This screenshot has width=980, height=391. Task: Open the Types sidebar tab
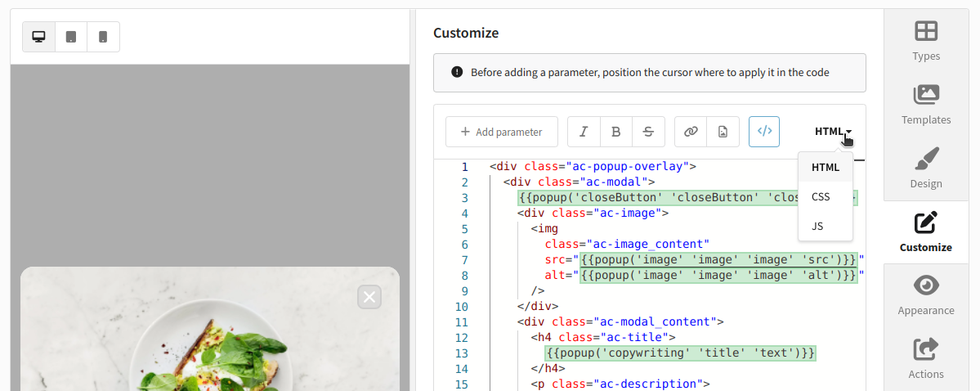pyautogui.click(x=925, y=41)
